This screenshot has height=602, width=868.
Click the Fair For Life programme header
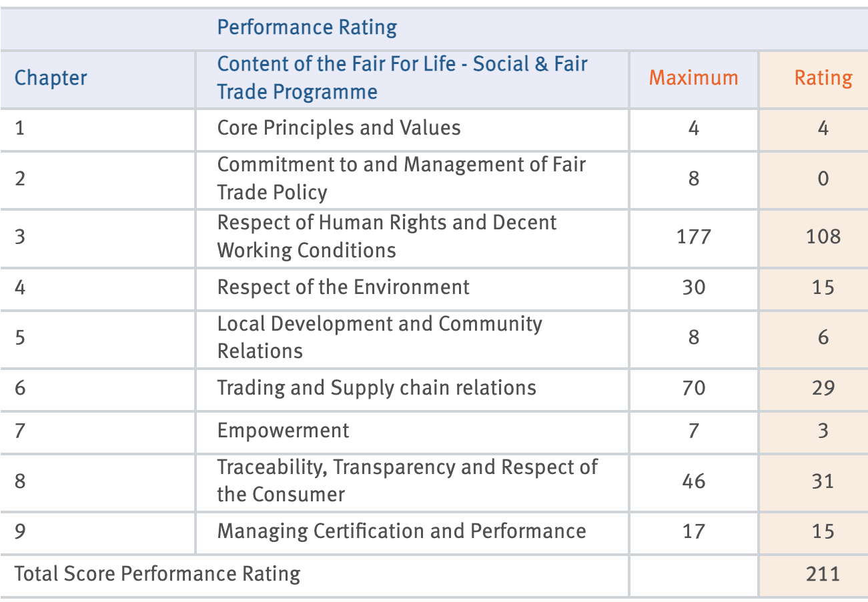pos(402,78)
